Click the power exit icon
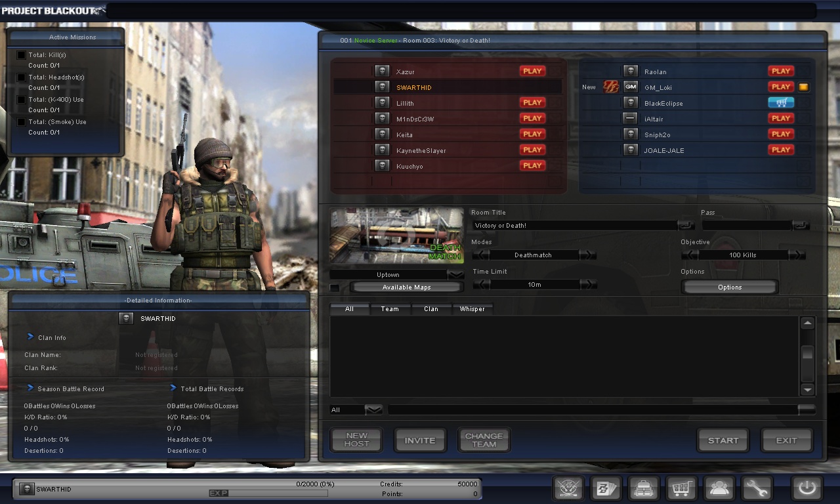840x504 pixels. (807, 489)
